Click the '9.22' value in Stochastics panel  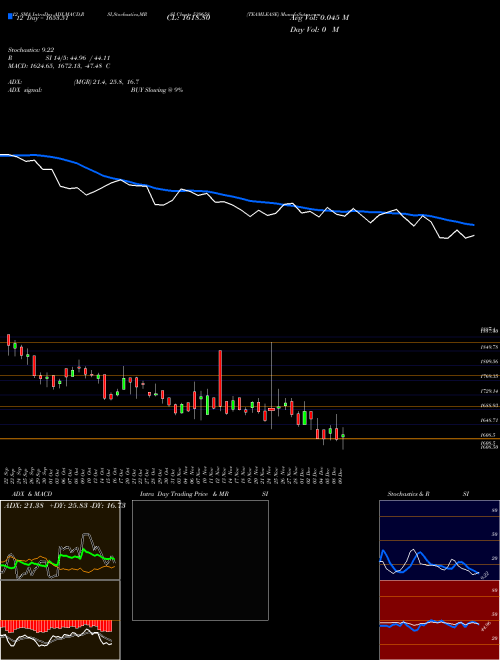point(484,575)
